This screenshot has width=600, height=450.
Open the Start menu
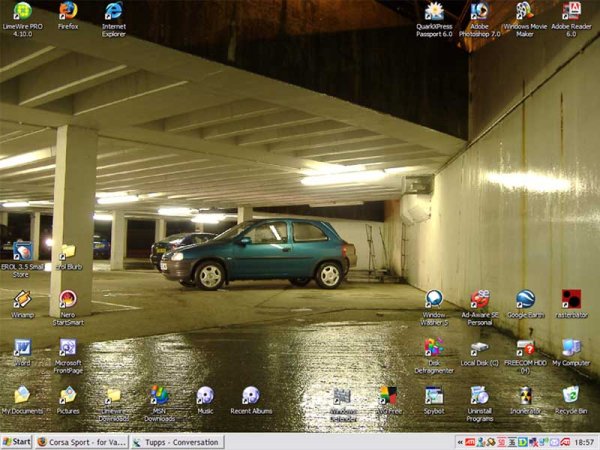pyautogui.click(x=16, y=441)
